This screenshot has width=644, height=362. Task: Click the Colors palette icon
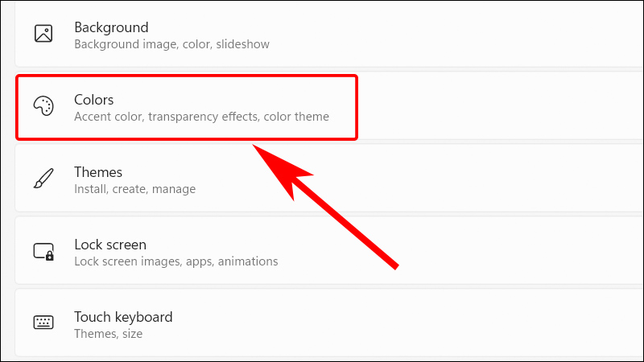click(x=43, y=107)
